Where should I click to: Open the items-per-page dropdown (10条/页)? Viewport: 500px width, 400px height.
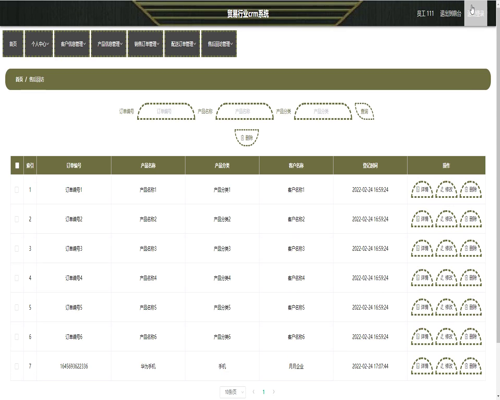coord(233,392)
